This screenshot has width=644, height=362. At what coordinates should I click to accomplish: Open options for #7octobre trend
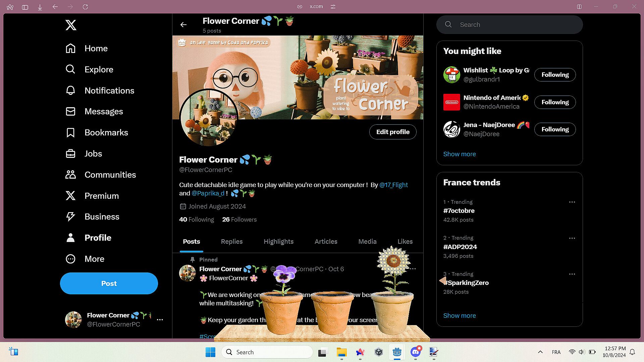pos(572,202)
